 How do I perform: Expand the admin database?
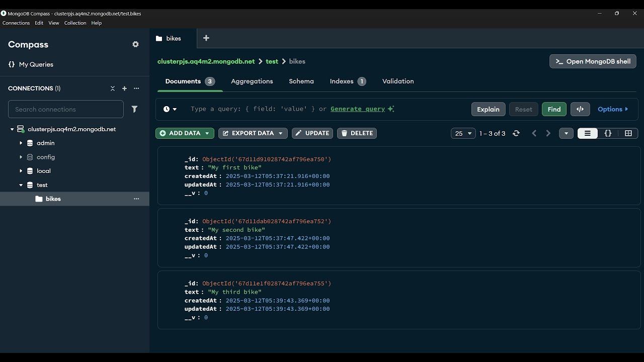21,143
